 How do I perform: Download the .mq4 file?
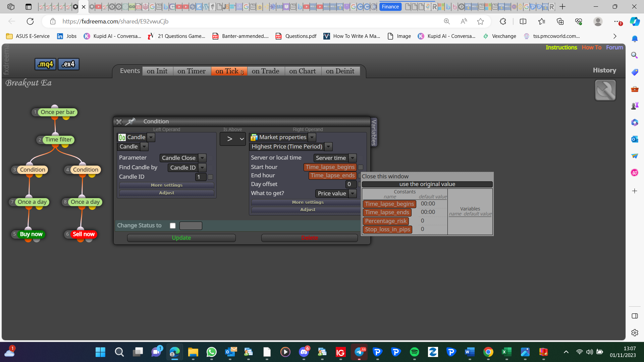(x=45, y=64)
